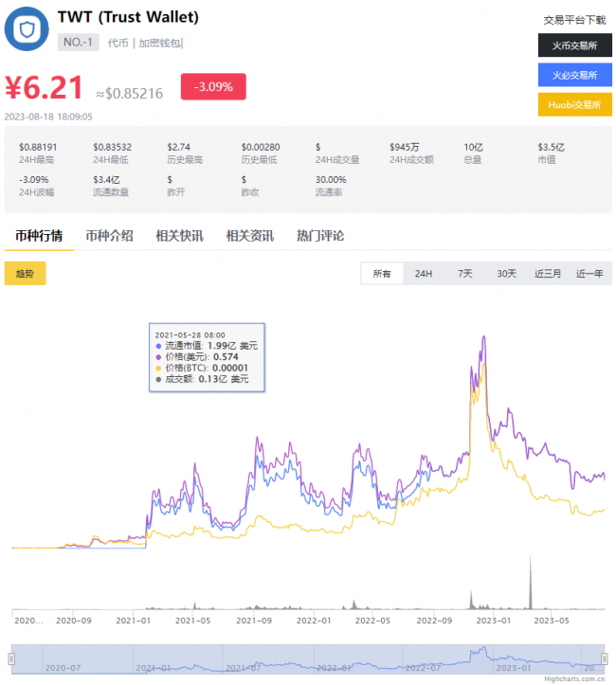Switch to the 币种介绍 tab
Image resolution: width=616 pixels, height=685 pixels.
(109, 236)
